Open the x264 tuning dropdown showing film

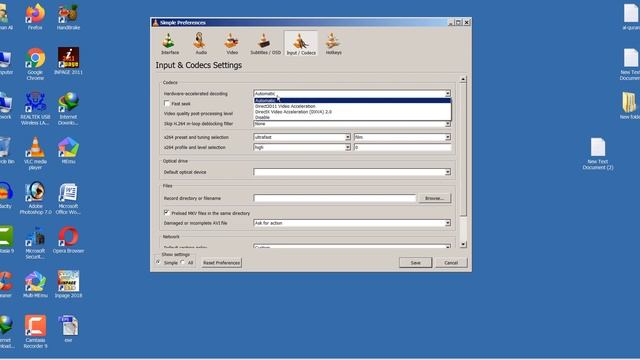tap(402, 137)
